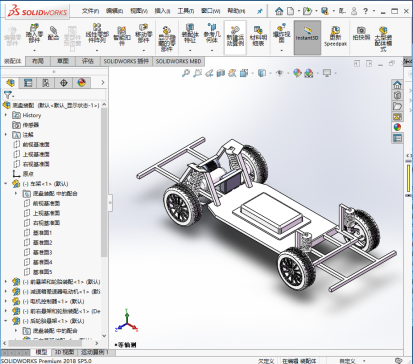Click the 爆炸视图 Exploded View icon

point(282,33)
